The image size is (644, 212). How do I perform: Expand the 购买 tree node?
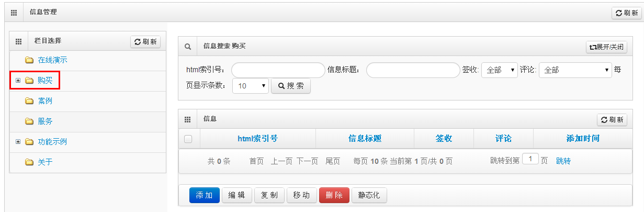(18, 81)
